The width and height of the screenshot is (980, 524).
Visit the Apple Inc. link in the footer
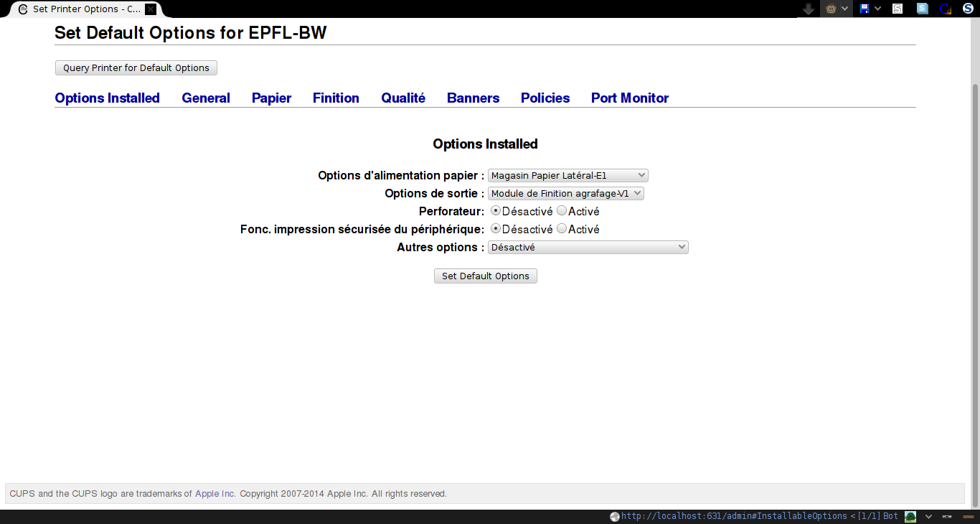(x=215, y=494)
